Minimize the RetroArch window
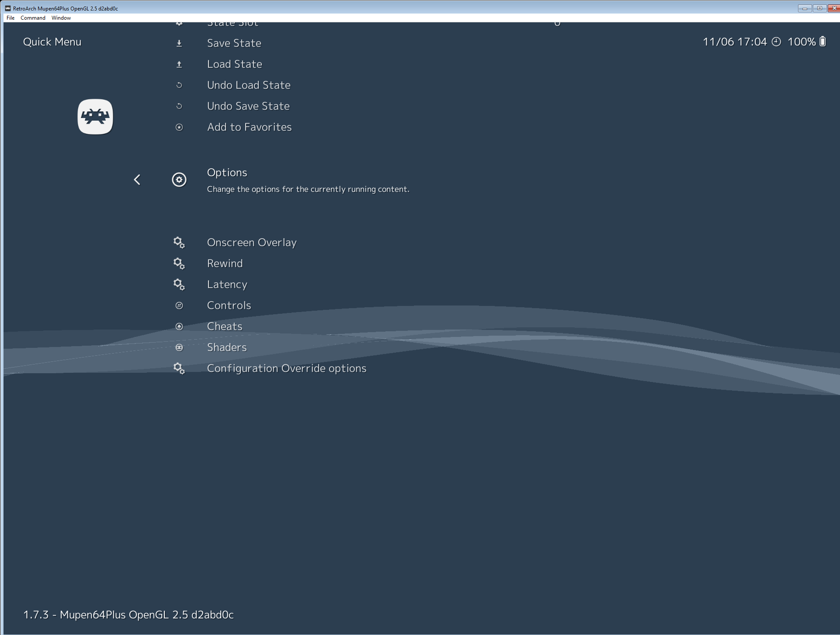Viewport: 840px width, 635px height. click(805, 8)
